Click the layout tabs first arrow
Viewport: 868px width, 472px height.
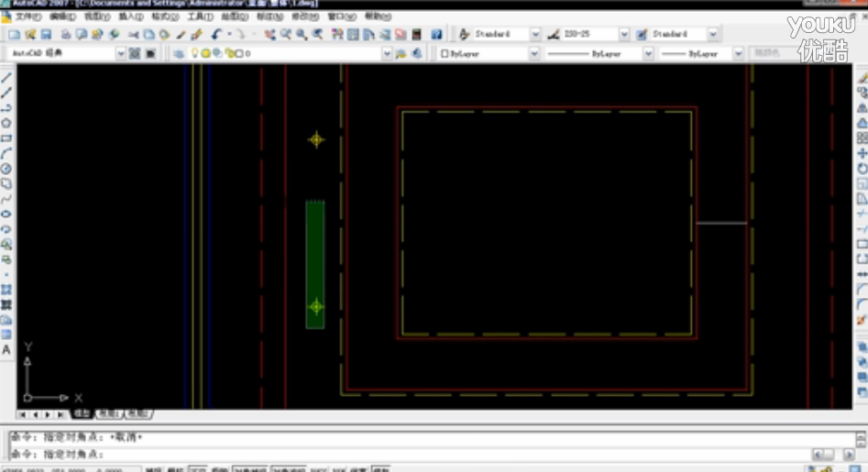coord(23,414)
